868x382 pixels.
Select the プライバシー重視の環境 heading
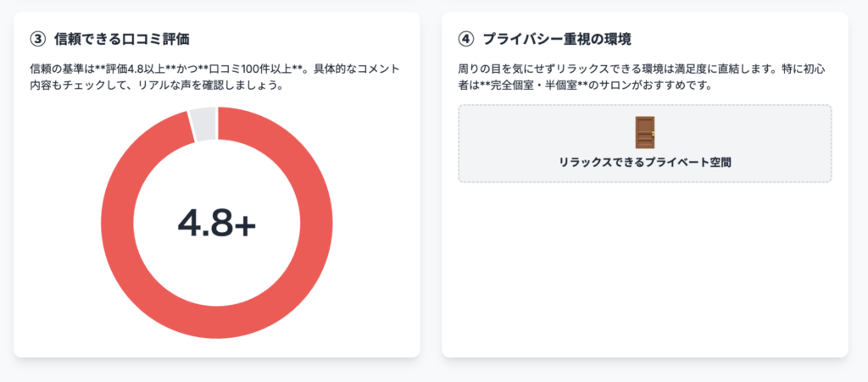[557, 39]
